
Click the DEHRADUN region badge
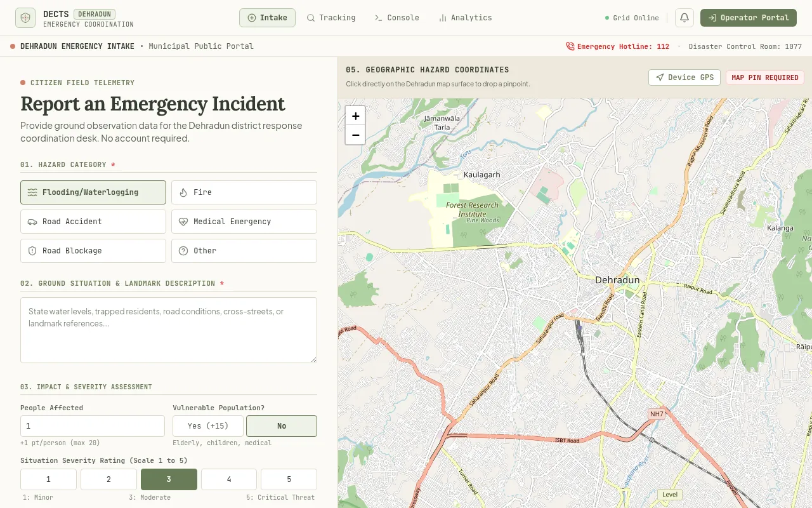95,14
